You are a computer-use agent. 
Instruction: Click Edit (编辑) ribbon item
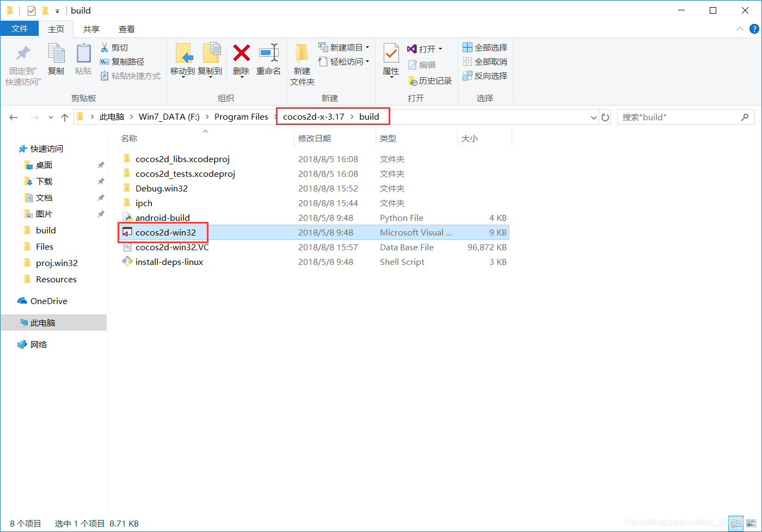coord(422,65)
